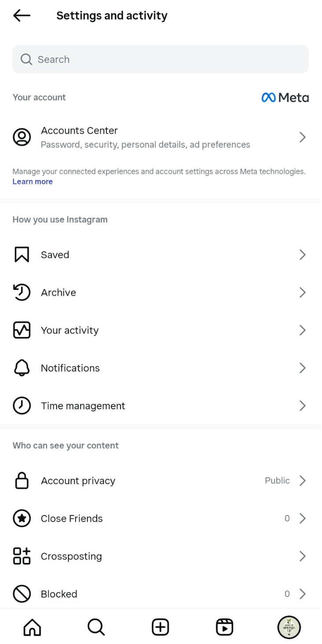The width and height of the screenshot is (322, 644).
Task: Tap the Notifications bell icon
Action: (22, 368)
